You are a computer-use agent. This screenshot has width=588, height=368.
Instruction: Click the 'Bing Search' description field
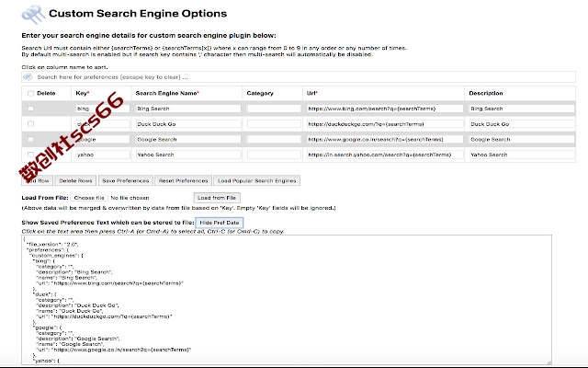(522, 109)
